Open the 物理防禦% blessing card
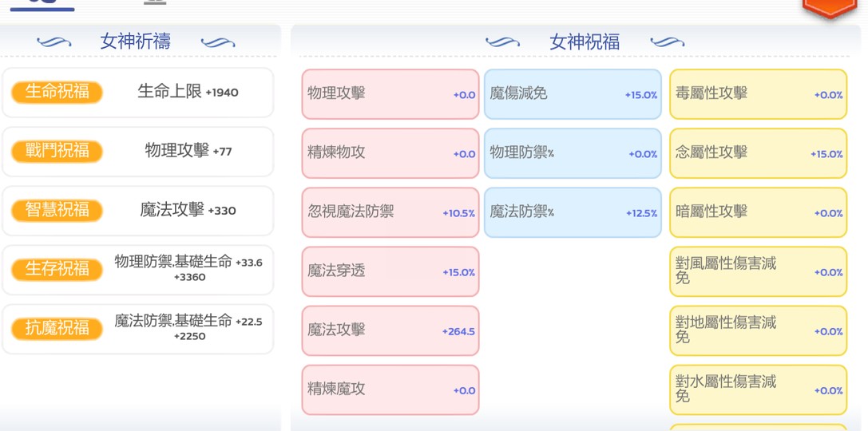This screenshot has width=868, height=431. 573,153
